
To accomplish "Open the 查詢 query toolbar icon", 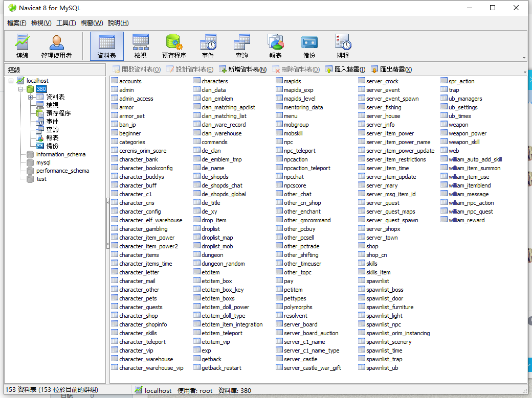I will tap(241, 46).
